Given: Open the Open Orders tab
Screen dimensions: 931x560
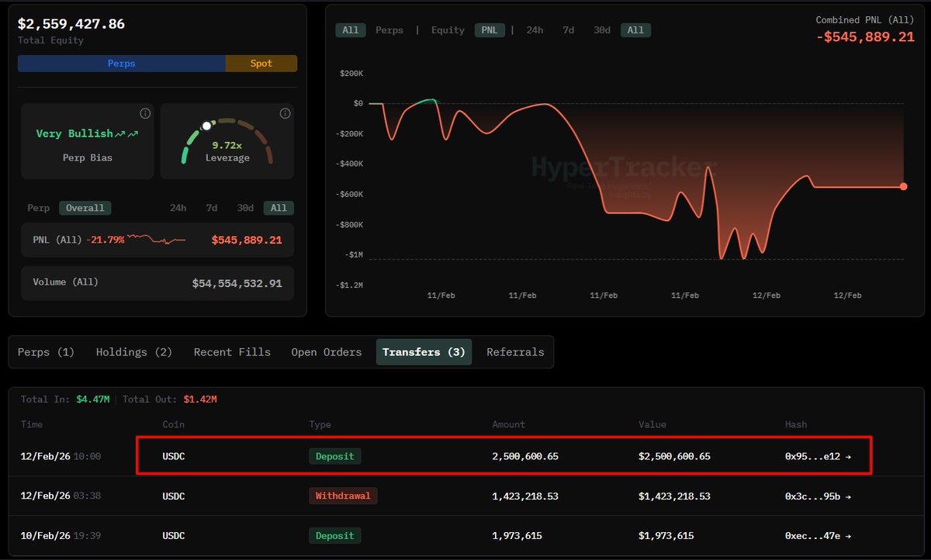Looking at the screenshot, I should tap(326, 352).
